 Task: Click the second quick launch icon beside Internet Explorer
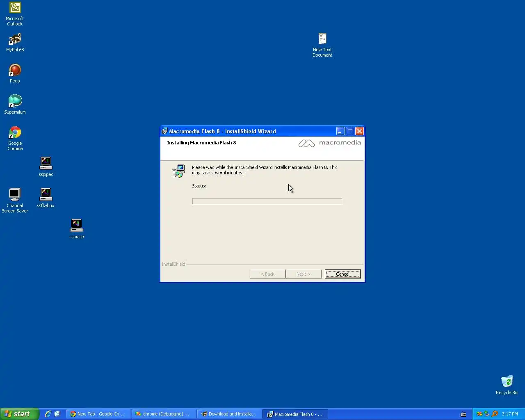point(57,414)
